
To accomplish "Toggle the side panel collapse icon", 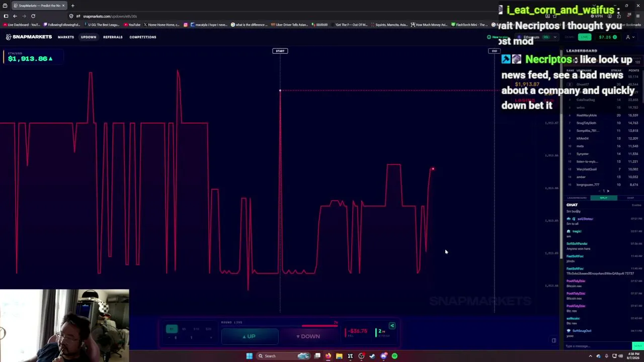I will 554,340.
